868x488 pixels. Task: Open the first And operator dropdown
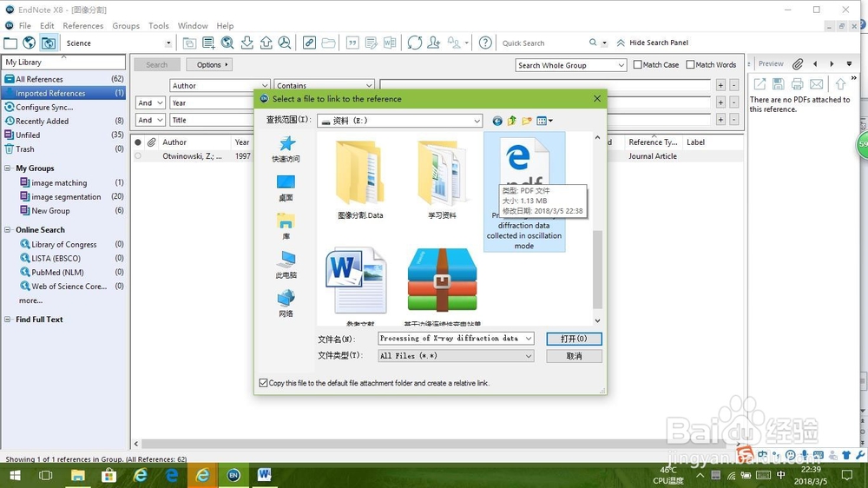point(160,103)
